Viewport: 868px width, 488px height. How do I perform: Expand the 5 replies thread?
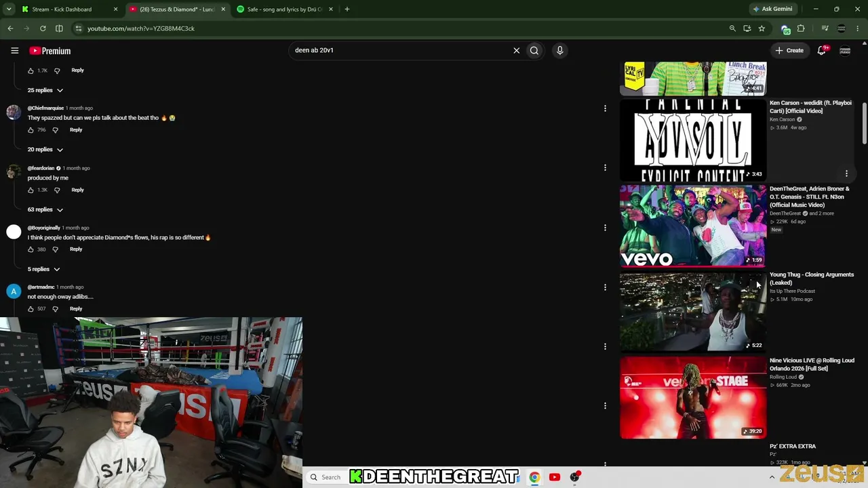[x=43, y=269]
